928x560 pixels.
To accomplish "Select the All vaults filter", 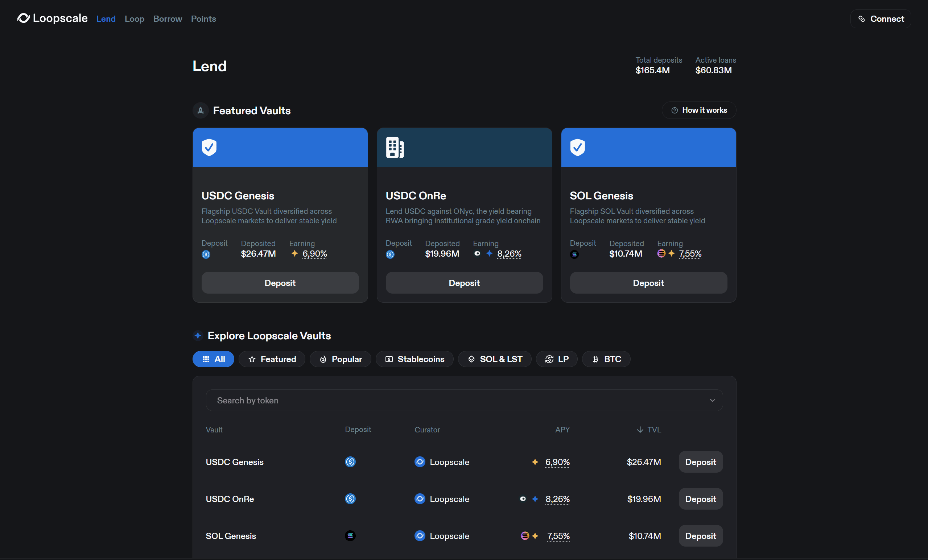I will (x=213, y=359).
